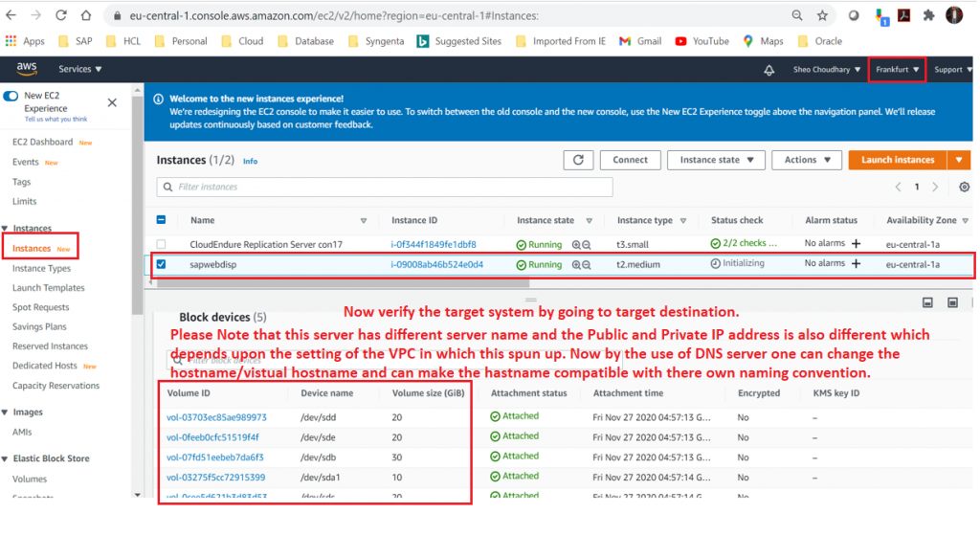980x535 pixels.
Task: Open the Maps bookmark
Action: 763,41
